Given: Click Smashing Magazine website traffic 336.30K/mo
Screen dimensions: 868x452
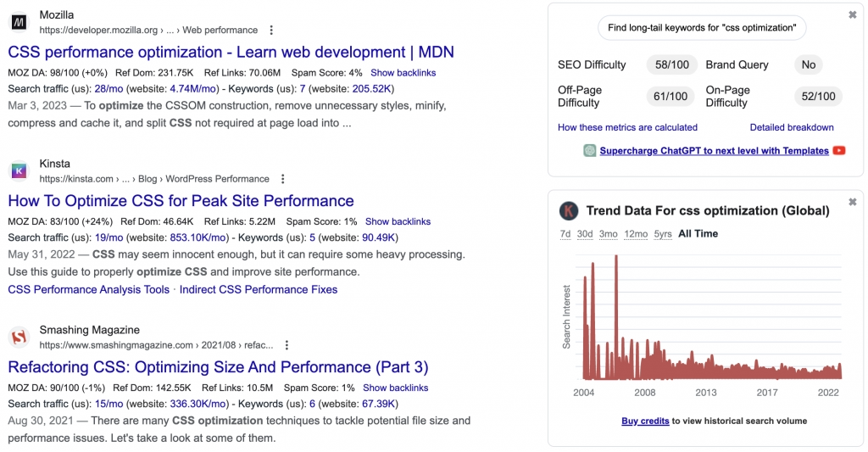Looking at the screenshot, I should click(x=198, y=404).
